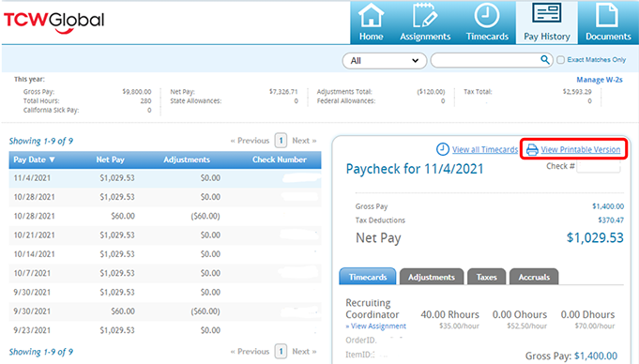Switch to the Taxes tab
This screenshot has height=364, width=639.
pyautogui.click(x=487, y=277)
